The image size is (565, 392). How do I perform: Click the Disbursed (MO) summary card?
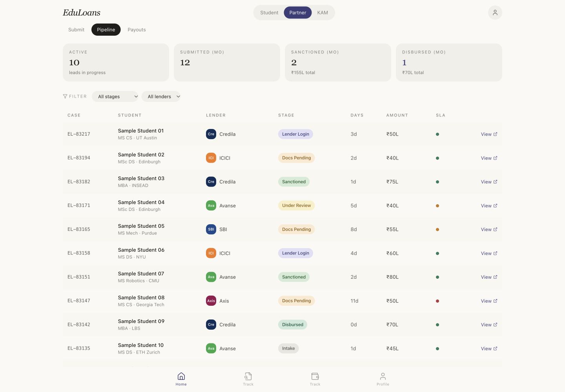[x=449, y=62]
